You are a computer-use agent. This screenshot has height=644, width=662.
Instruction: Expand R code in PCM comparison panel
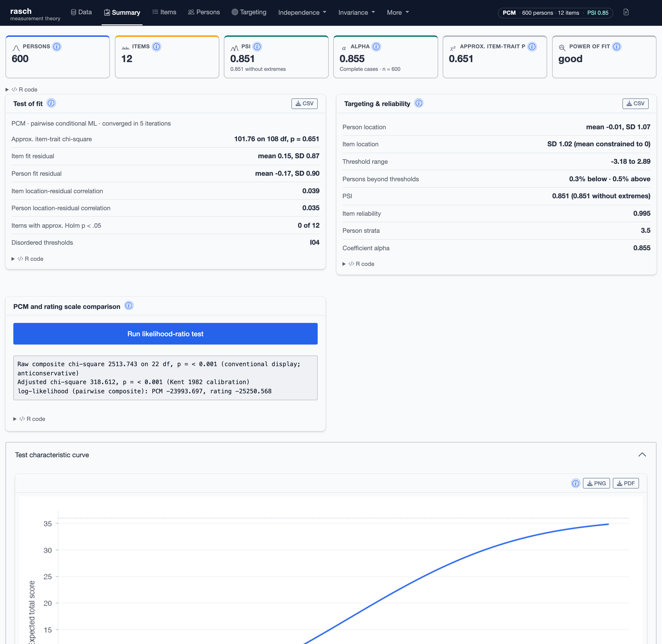[x=29, y=419]
